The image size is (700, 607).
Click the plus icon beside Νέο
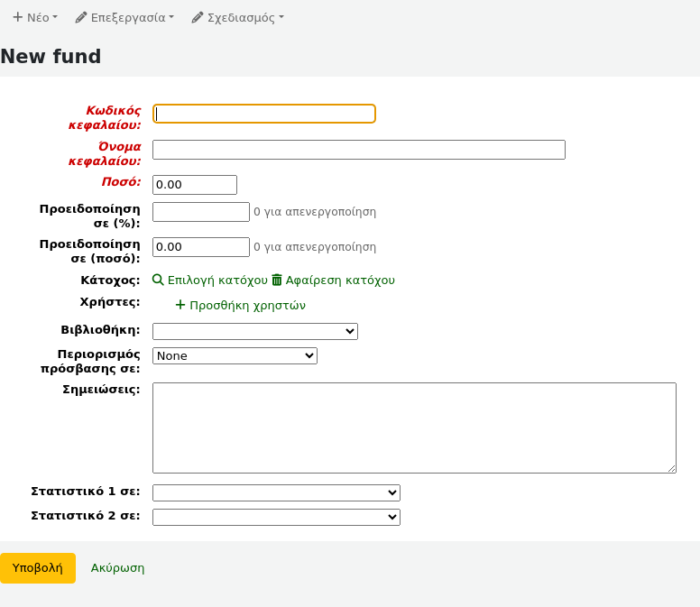point(17,17)
